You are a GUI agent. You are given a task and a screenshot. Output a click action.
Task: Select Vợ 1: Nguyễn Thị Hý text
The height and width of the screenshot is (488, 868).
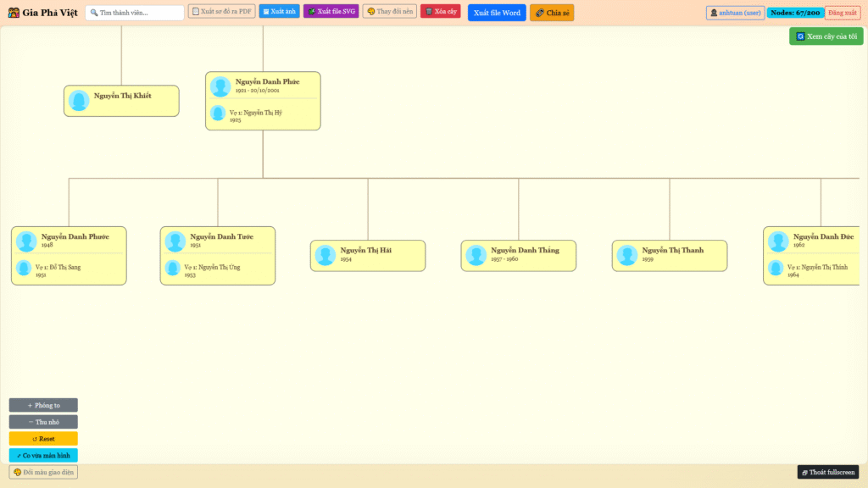(256, 113)
